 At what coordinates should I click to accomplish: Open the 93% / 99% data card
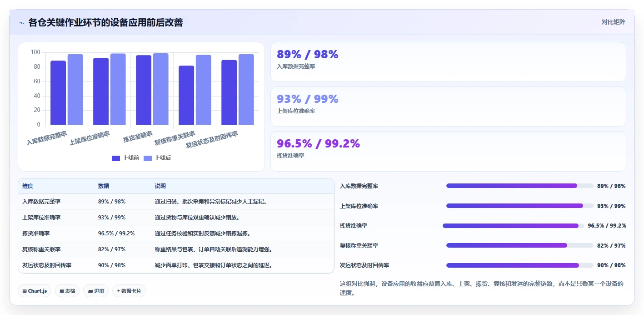pos(448,107)
